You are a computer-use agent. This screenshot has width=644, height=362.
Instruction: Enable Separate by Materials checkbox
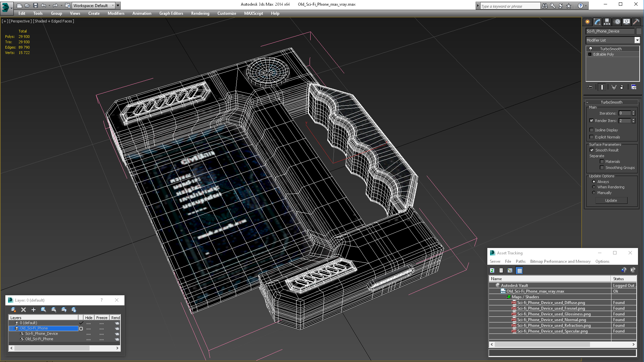[602, 162]
